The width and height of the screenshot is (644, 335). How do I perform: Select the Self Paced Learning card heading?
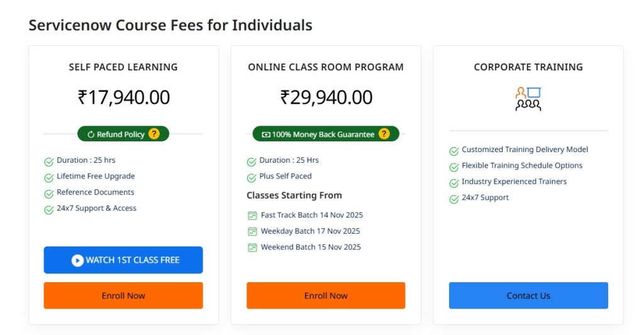pyautogui.click(x=123, y=67)
